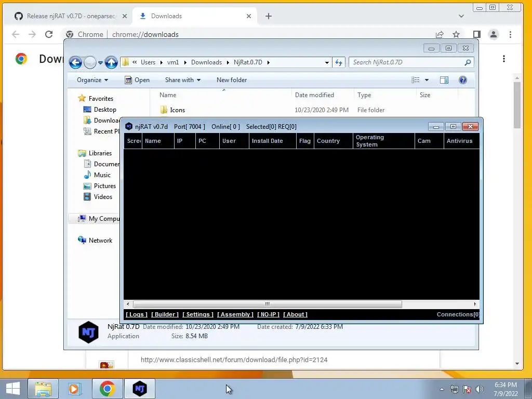
Task: Click the njRAT taskbar icon
Action: click(x=139, y=389)
